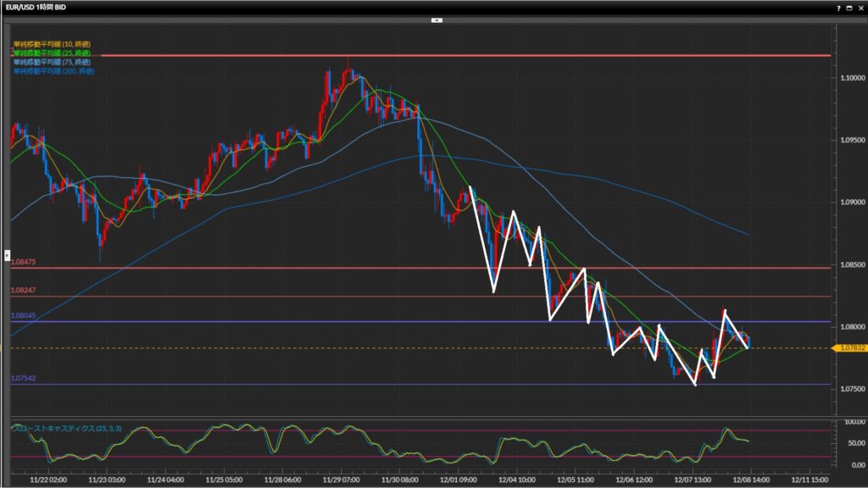The width and height of the screenshot is (868, 488).
Task: Click the help question mark icon
Action: point(838,8)
